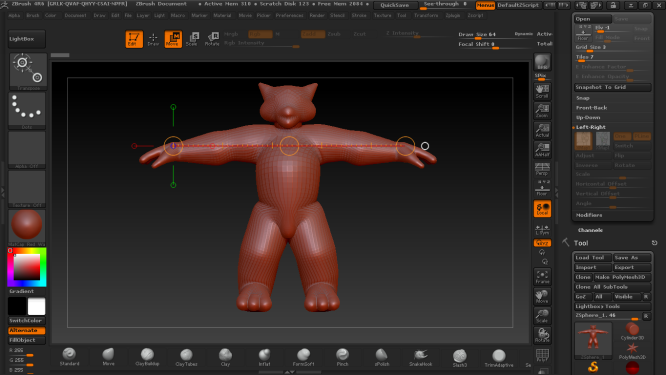Toggle PolyF polyframe display
666x375 pixels.
542,355
